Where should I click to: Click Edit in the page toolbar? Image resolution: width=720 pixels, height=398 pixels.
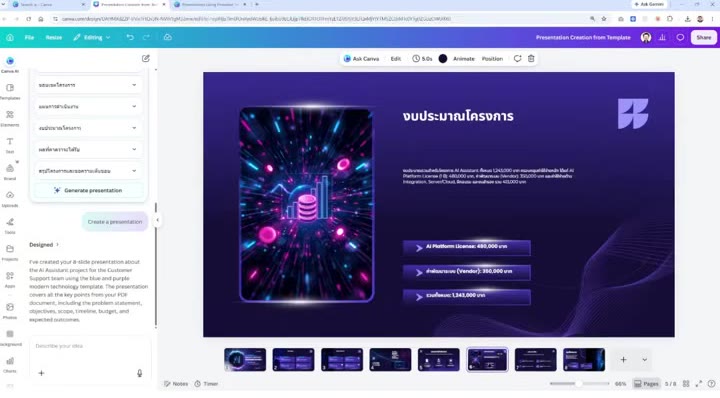point(396,59)
